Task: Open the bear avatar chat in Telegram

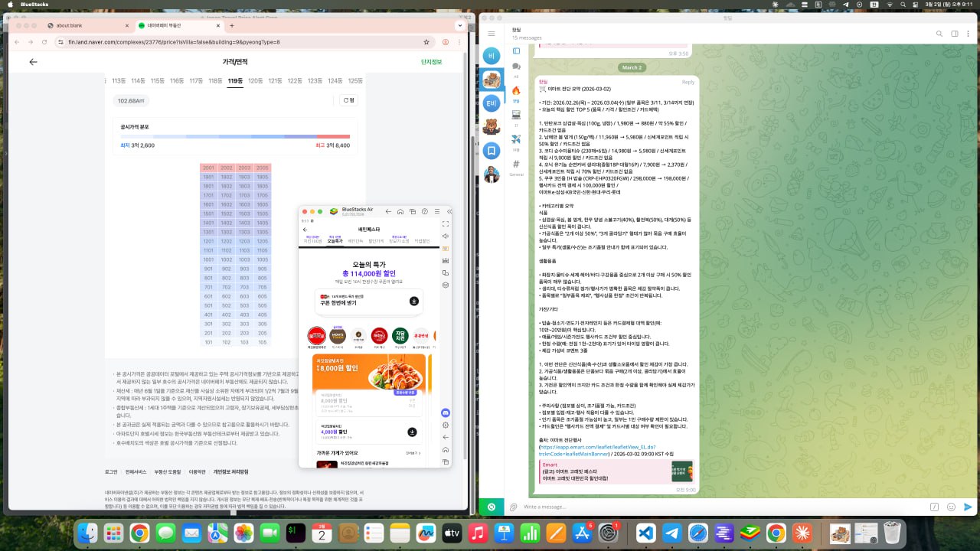Action: click(492, 127)
